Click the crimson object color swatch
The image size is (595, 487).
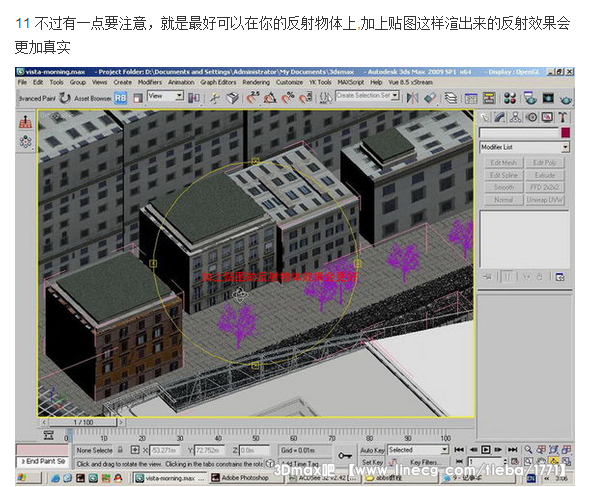pyautogui.click(x=565, y=133)
